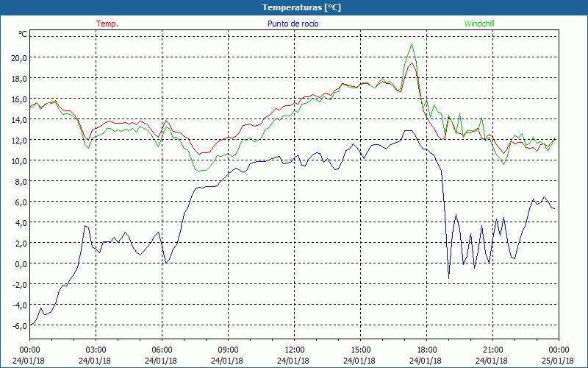The image size is (588, 368).
Task: Click the 14,0 y-axis value
Action: pyautogui.click(x=19, y=120)
